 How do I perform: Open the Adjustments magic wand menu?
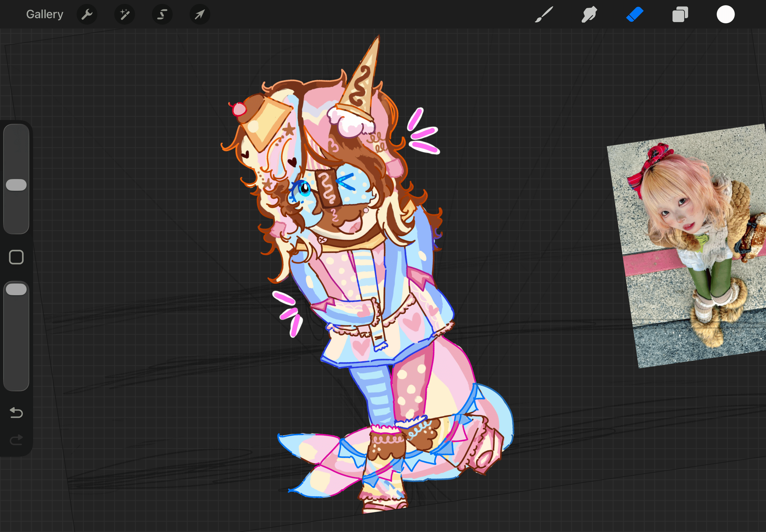point(125,14)
